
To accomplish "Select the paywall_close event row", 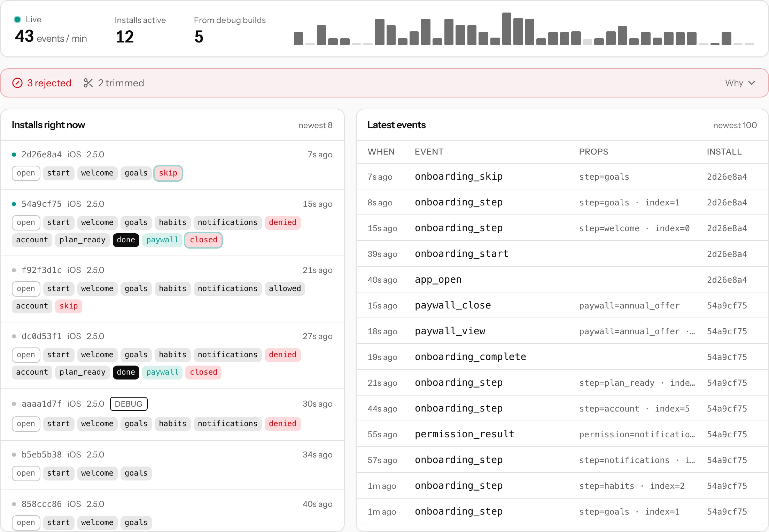I will tap(562, 305).
